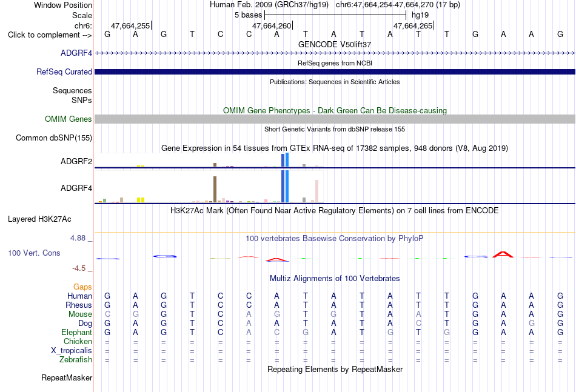Click the hg19 label beside the scale bar
The image size is (576, 392).
click(x=420, y=15)
